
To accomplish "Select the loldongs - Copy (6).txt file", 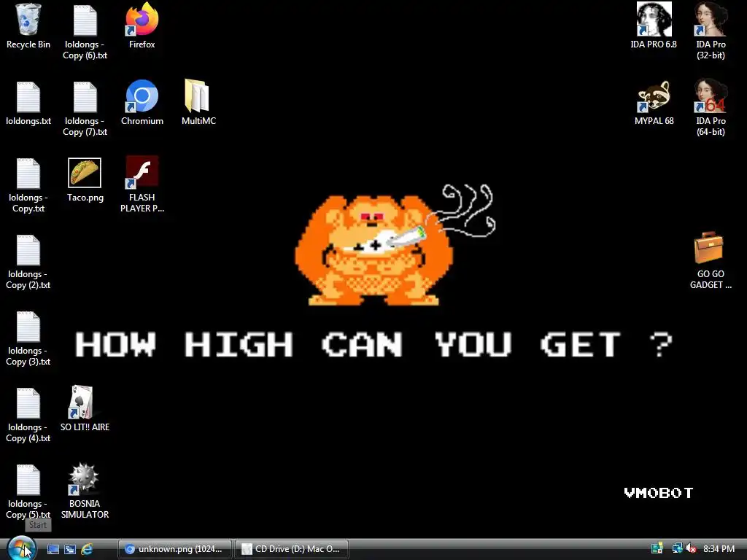I will (x=85, y=31).
